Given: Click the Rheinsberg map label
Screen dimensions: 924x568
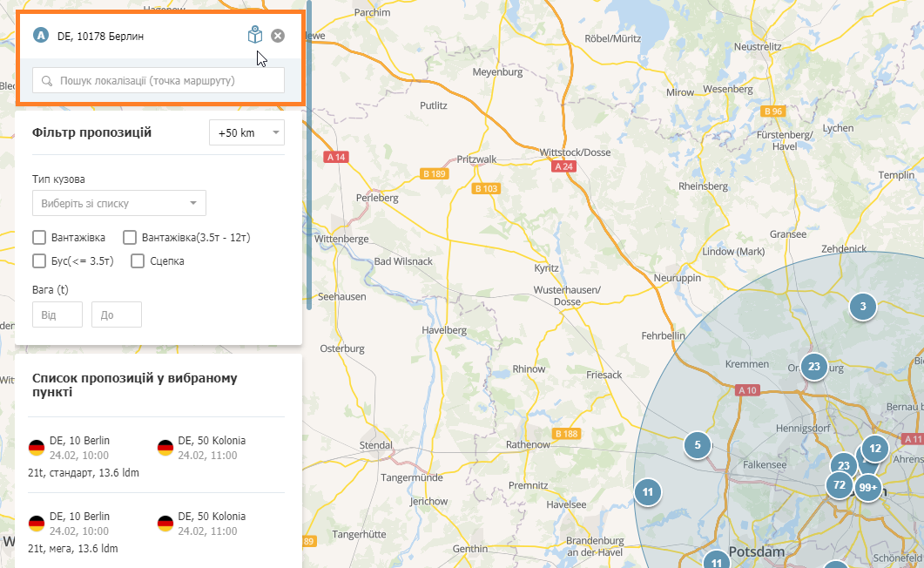Looking at the screenshot, I should (x=703, y=186).
